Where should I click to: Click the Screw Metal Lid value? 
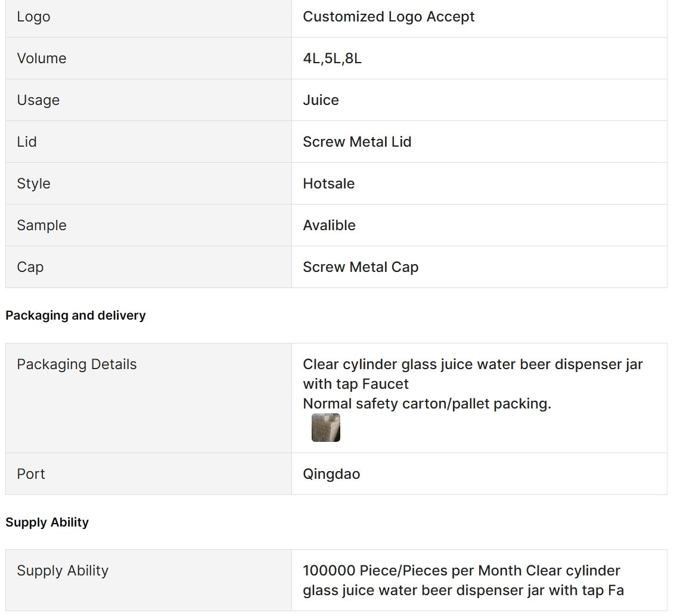pyautogui.click(x=357, y=141)
